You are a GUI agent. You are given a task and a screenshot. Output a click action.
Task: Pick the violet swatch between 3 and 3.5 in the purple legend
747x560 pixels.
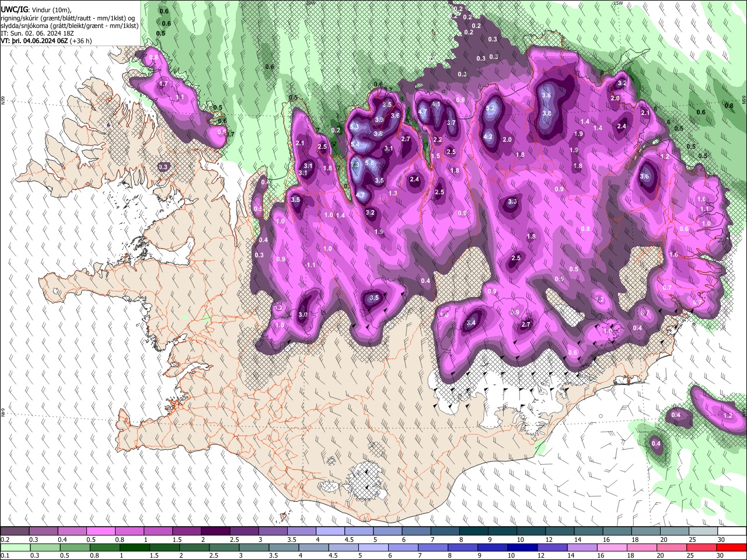[273, 531]
